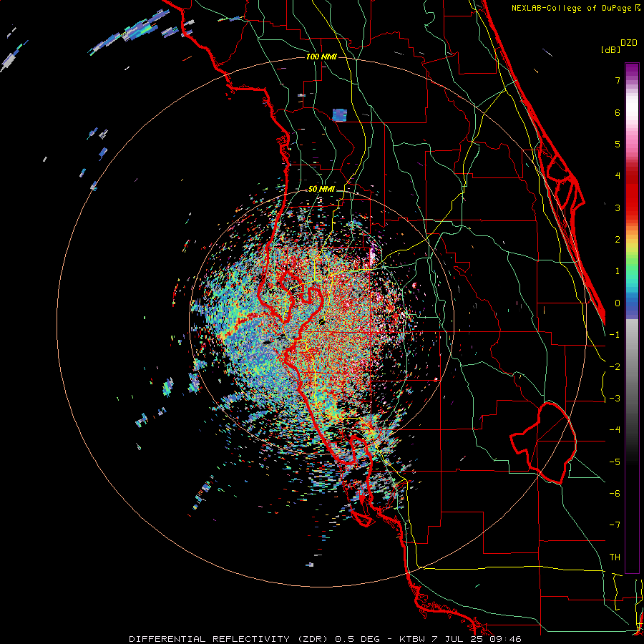Click the -6 dB scale value

point(615,494)
